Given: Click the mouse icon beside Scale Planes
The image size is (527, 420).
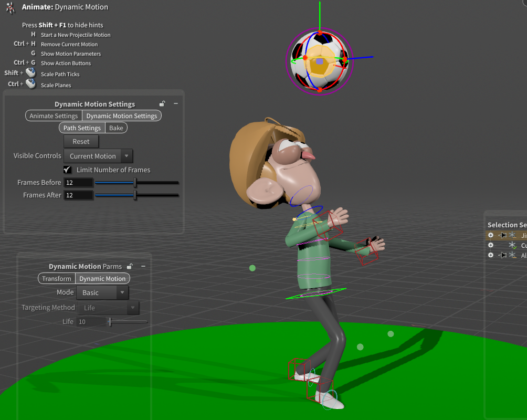Looking at the screenshot, I should click(31, 83).
